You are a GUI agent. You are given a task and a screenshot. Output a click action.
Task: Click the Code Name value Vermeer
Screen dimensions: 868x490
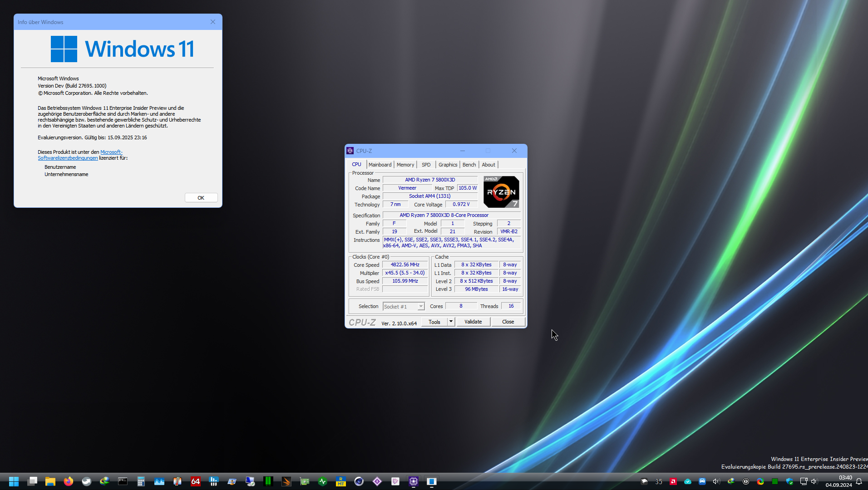407,188
